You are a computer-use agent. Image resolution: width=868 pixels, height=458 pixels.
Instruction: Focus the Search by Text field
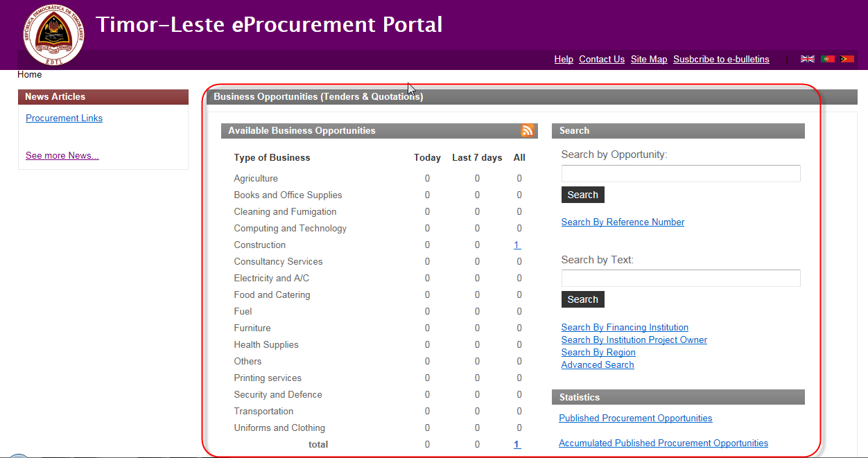681,279
